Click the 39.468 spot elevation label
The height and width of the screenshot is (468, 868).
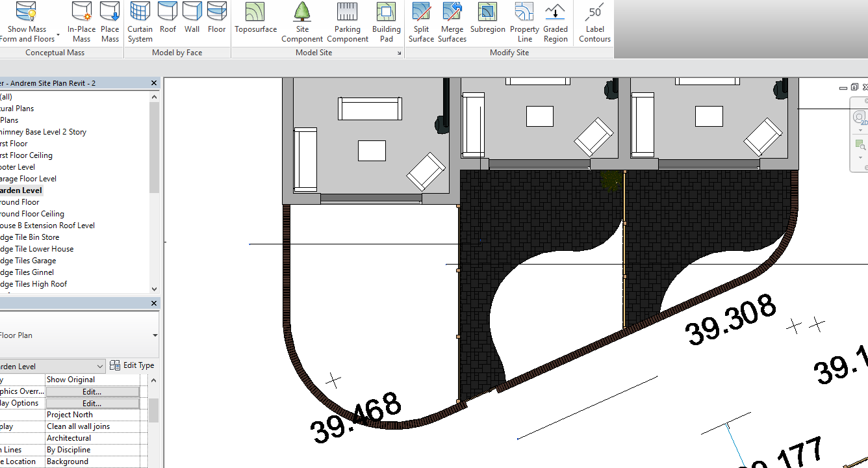(355, 418)
